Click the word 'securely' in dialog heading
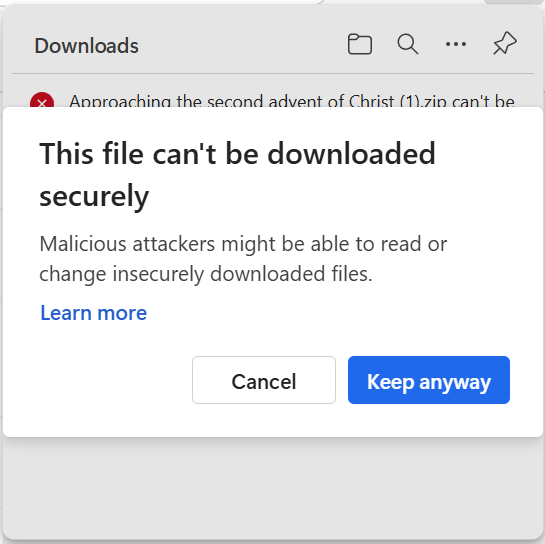The image size is (545, 544). [x=94, y=196]
